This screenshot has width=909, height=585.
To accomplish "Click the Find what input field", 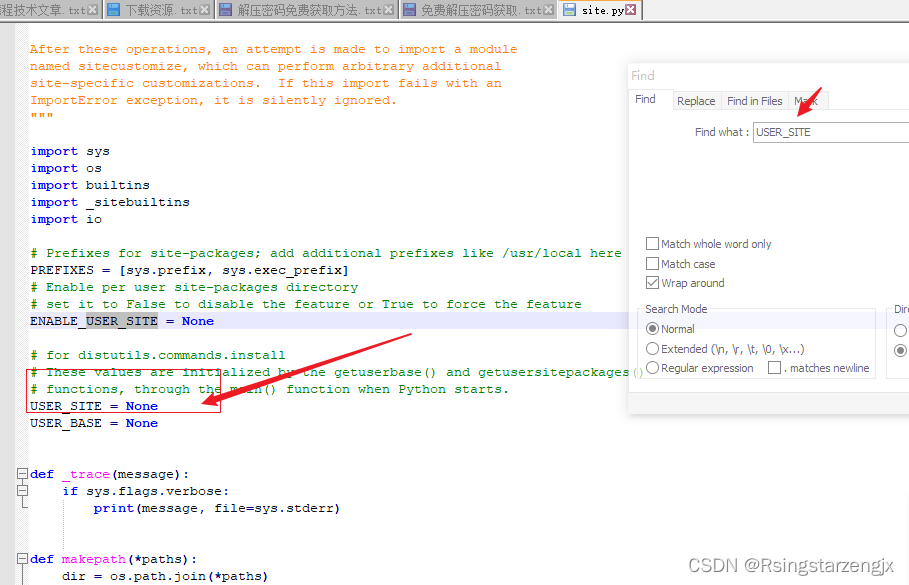I will (831, 132).
